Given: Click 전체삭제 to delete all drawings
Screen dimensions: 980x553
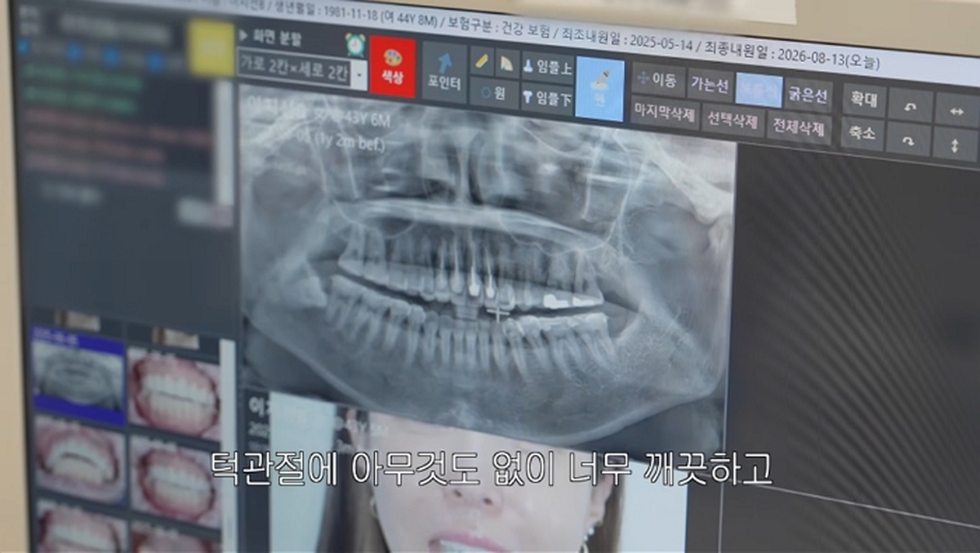Looking at the screenshot, I should tap(800, 128).
